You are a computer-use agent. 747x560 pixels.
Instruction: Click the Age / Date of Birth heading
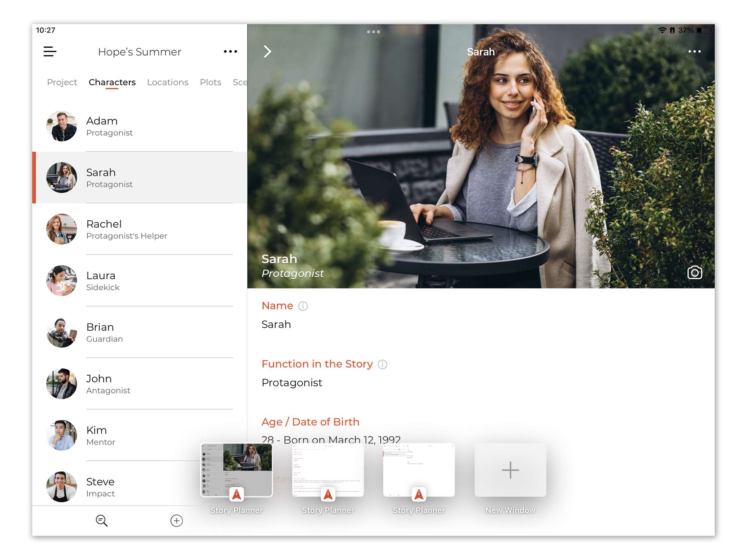pos(310,422)
